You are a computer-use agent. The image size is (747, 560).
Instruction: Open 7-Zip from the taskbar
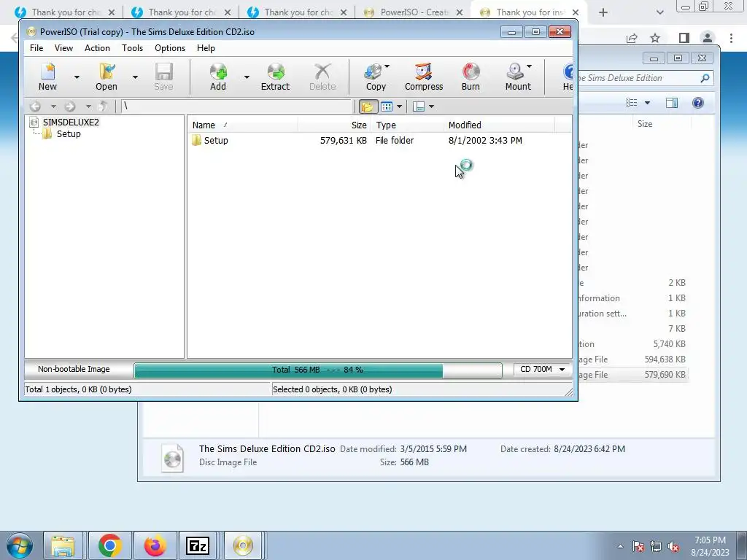(x=198, y=545)
